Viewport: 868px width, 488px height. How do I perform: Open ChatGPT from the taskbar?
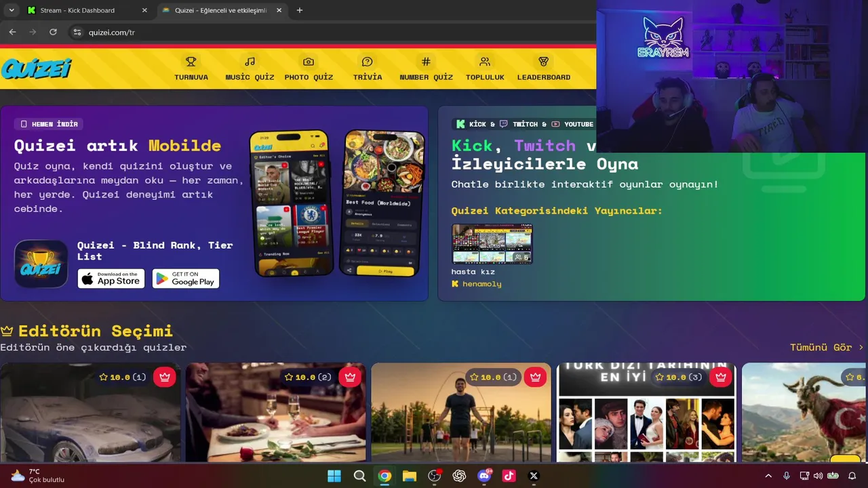point(459,476)
